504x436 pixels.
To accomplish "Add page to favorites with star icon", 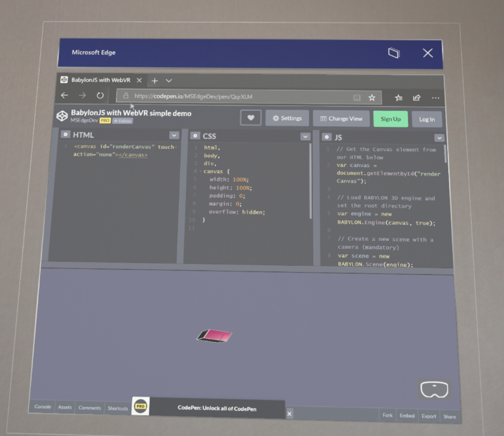I will click(372, 97).
